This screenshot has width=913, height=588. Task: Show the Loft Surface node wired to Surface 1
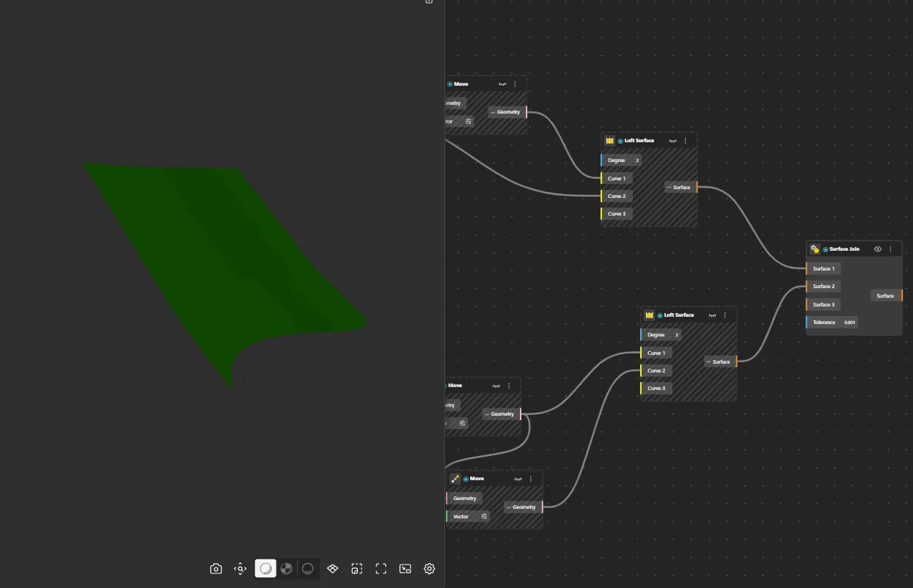(x=672, y=141)
